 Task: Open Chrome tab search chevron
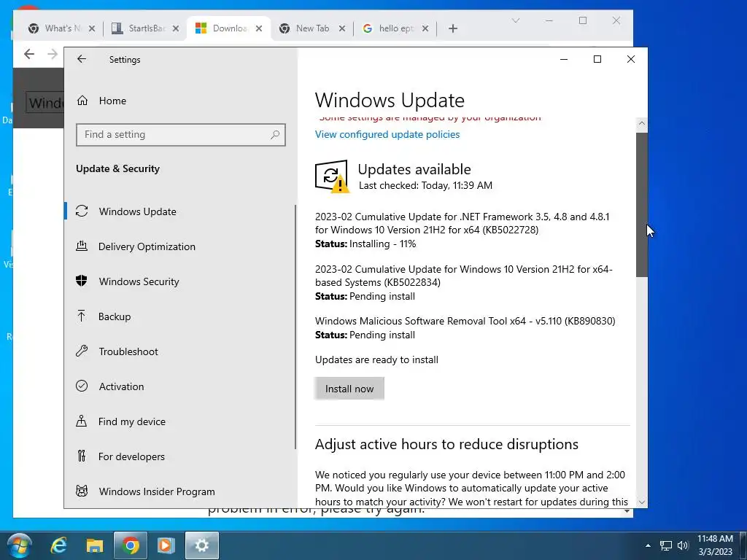516,20
